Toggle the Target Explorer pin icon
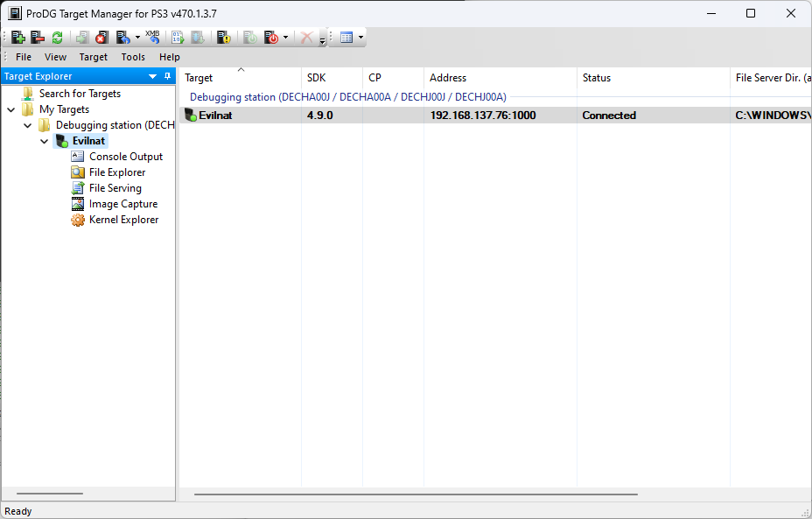The height and width of the screenshot is (519, 812). 167,76
